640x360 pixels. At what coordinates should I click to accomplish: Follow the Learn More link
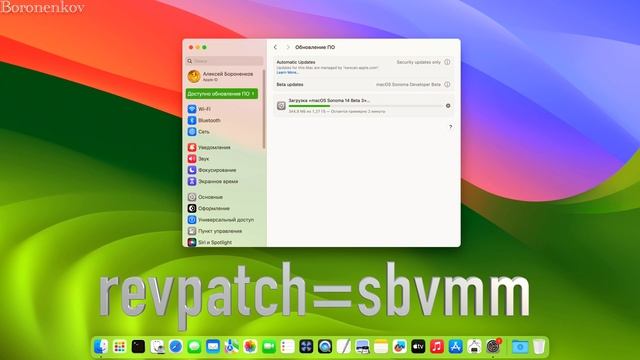click(287, 73)
